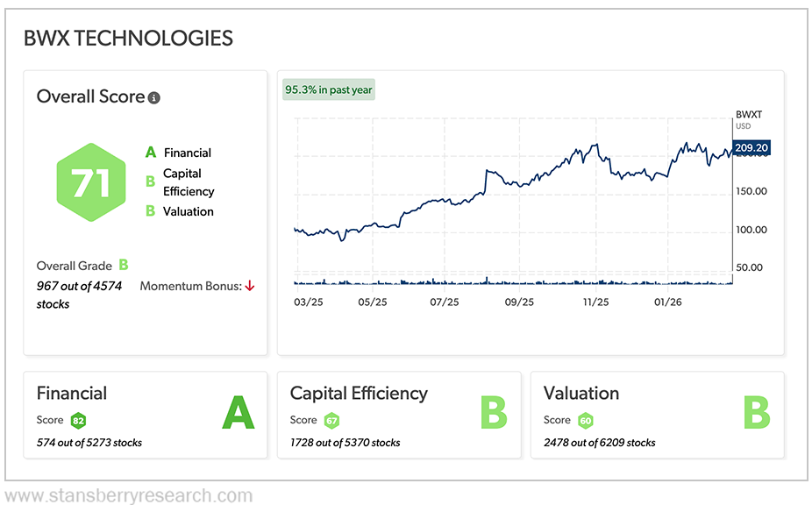Click the Valuation score 60 hexagon badge

click(585, 420)
